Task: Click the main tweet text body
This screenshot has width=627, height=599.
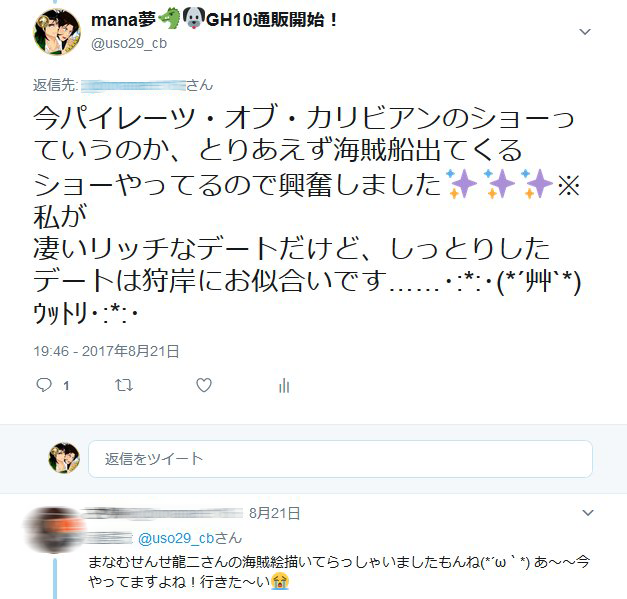Action: tap(307, 214)
